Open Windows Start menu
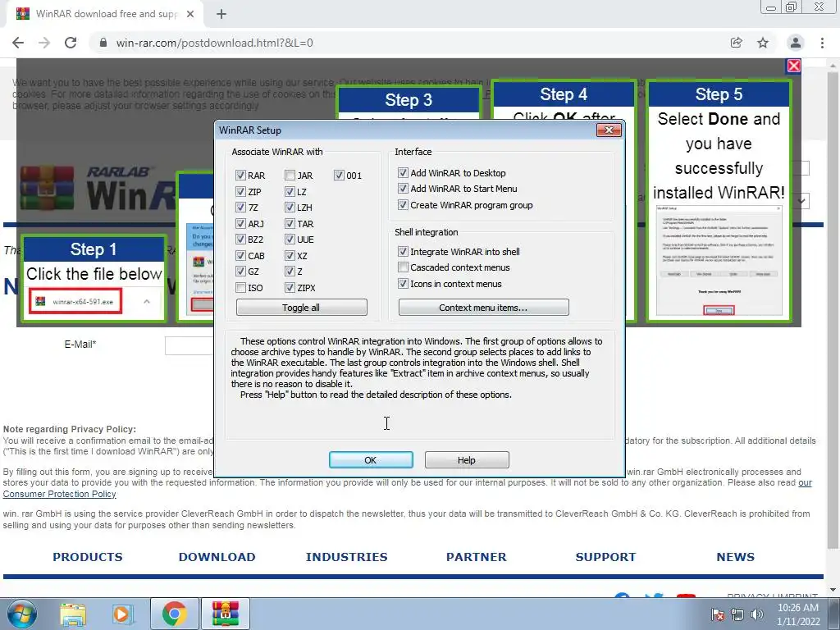Screen dimensions: 840x630 pos(22,614)
